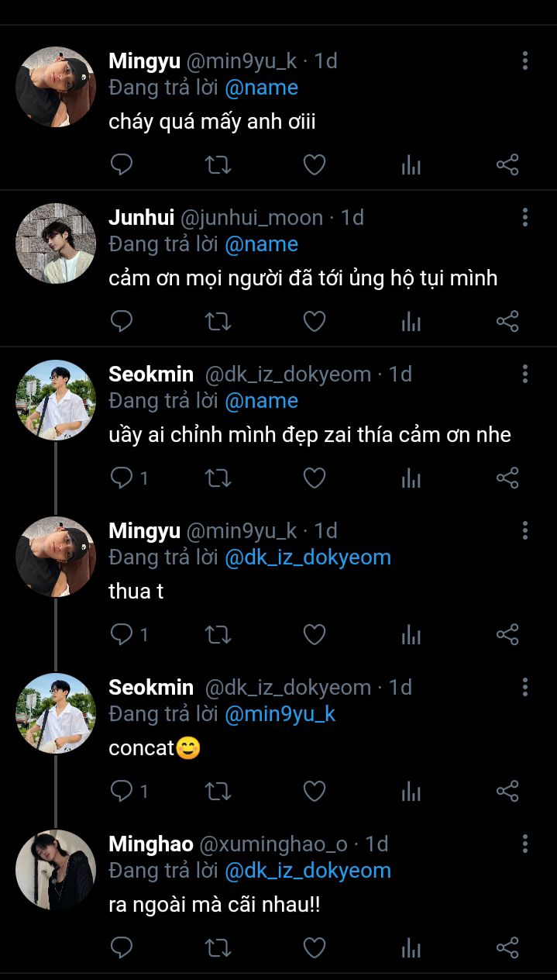
Task: Reply to Mingyu's "cháy quá mấy anh ơiii" tweet
Action: pos(122,164)
